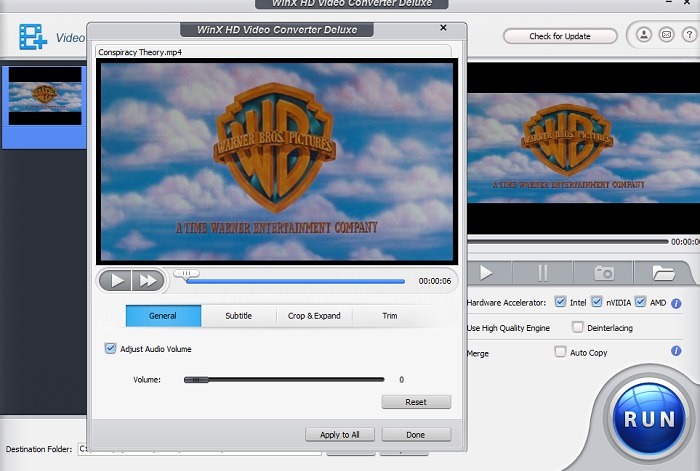
Task: Switch to the Subtitle tab
Action: 239,316
